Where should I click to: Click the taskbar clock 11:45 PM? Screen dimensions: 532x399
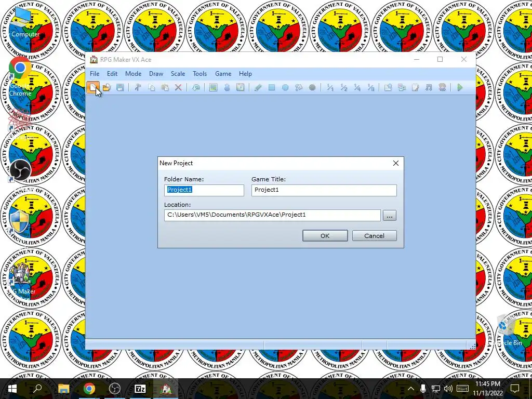pos(487,384)
